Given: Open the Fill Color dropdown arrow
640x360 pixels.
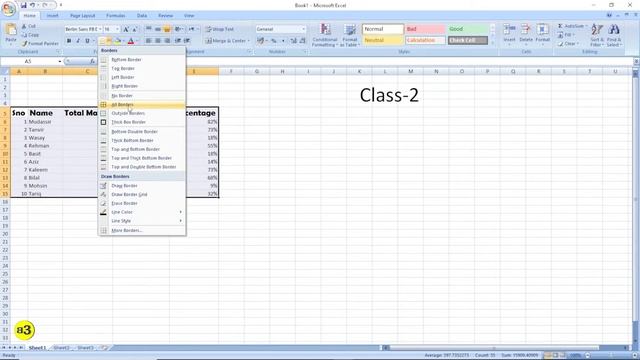Looking at the screenshot, I should coord(123,41).
